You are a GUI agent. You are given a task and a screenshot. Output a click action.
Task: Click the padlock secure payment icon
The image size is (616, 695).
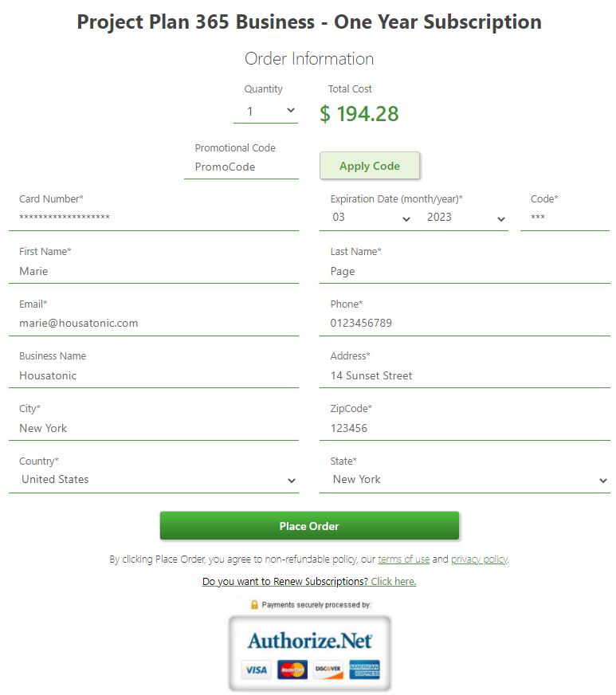[x=254, y=605]
